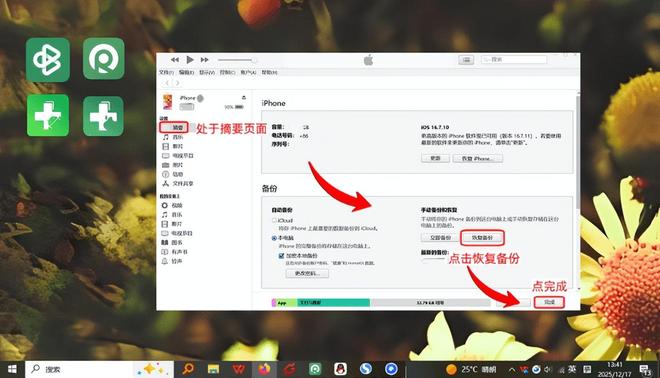Select movies item under On My Device

pos(172,224)
